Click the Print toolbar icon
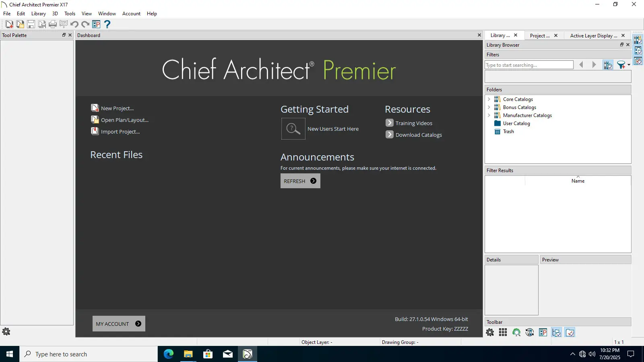The image size is (644, 362). tap(53, 25)
